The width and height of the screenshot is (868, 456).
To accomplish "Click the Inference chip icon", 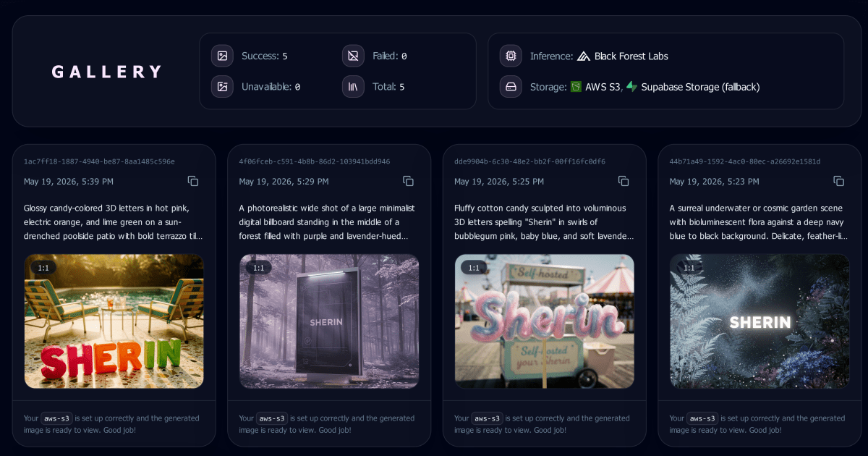I will coord(511,56).
